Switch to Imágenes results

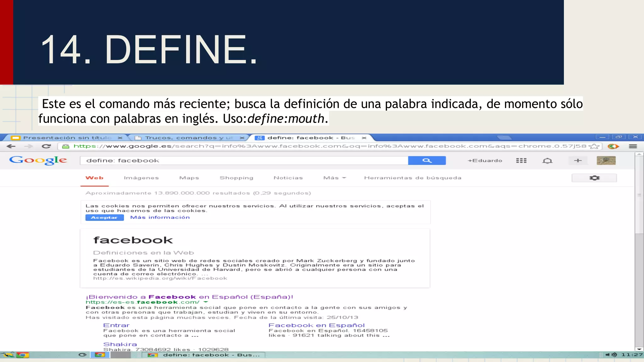point(141,178)
